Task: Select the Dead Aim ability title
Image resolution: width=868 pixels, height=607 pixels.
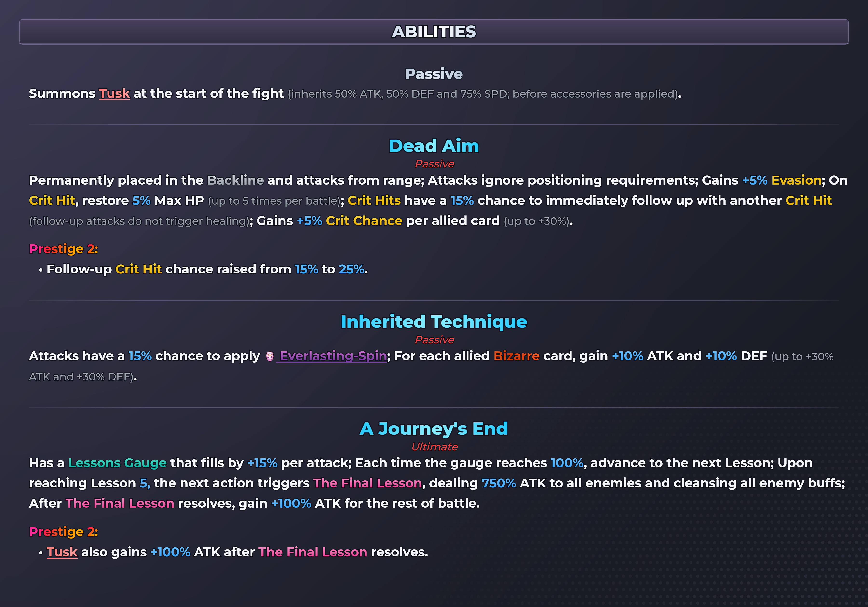Action: [434, 146]
